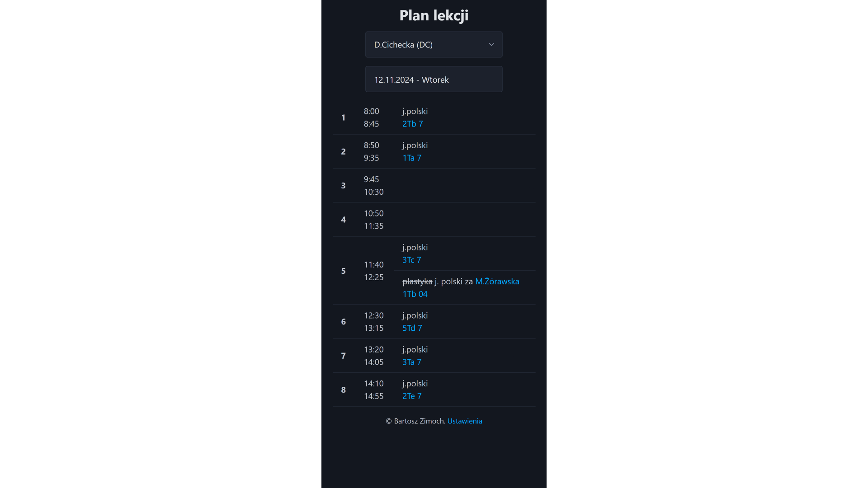The image size is (868, 488).
Task: Open the teacher selection dropdown
Action: pos(434,44)
